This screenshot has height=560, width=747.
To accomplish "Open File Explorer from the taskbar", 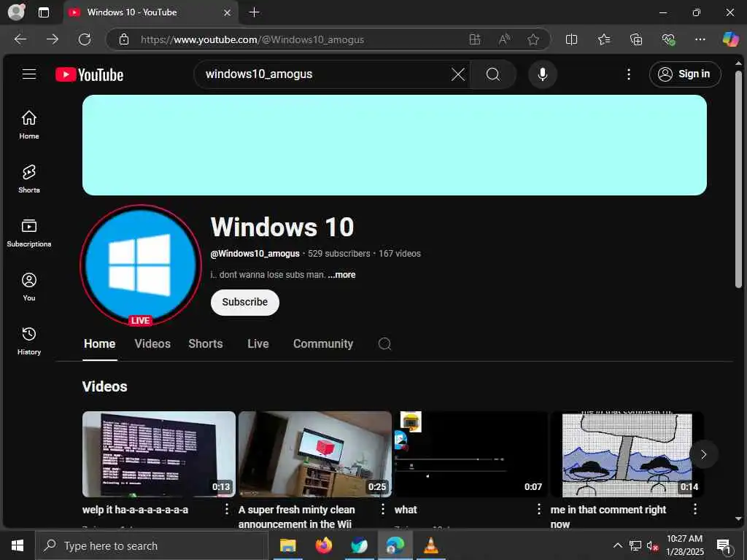I will click(x=287, y=545).
